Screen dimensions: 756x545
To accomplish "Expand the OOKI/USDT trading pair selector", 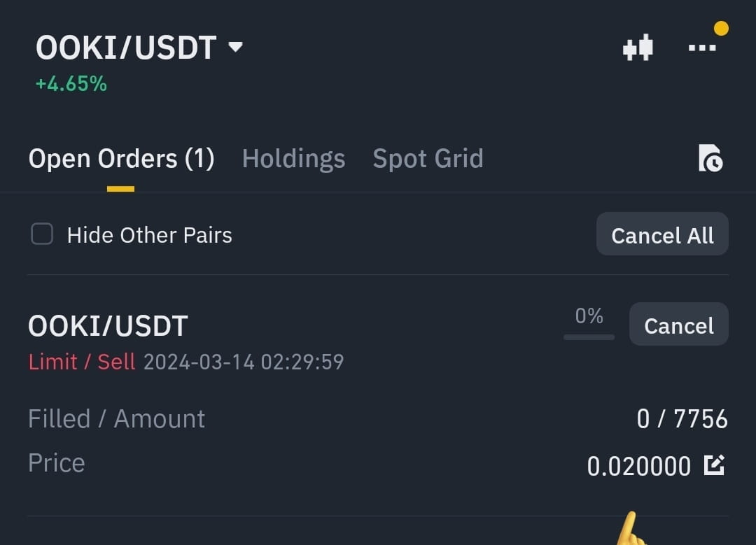I will (235, 47).
